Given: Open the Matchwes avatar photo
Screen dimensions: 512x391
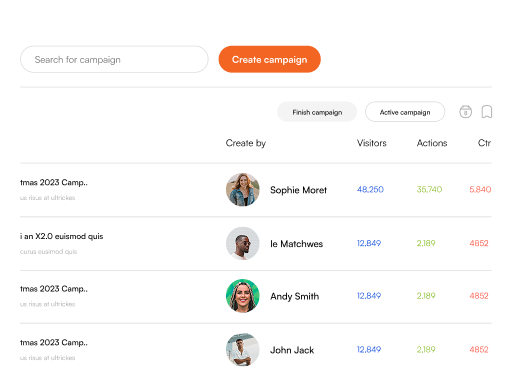Looking at the screenshot, I should [243, 243].
